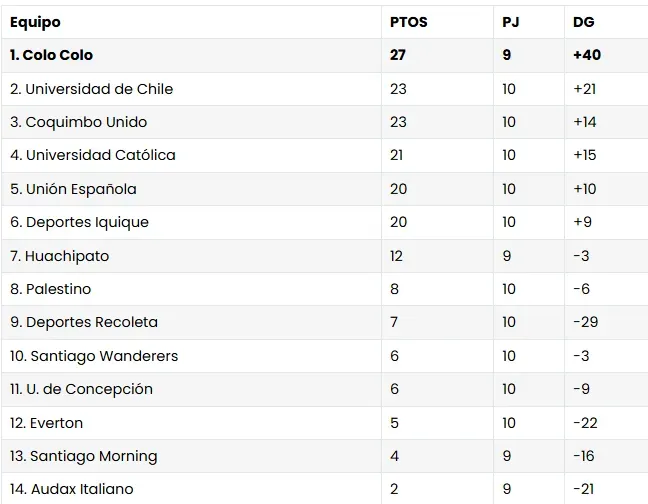The height and width of the screenshot is (504, 648).
Task: Click Colo Colo's +40 goal difference
Action: 587,55
